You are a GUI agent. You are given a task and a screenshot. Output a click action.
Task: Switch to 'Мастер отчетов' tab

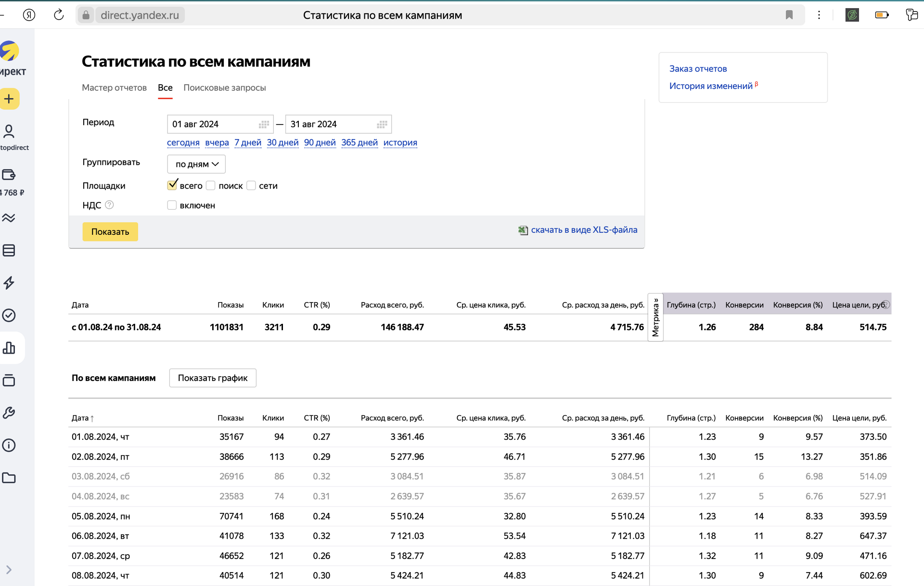(x=114, y=88)
